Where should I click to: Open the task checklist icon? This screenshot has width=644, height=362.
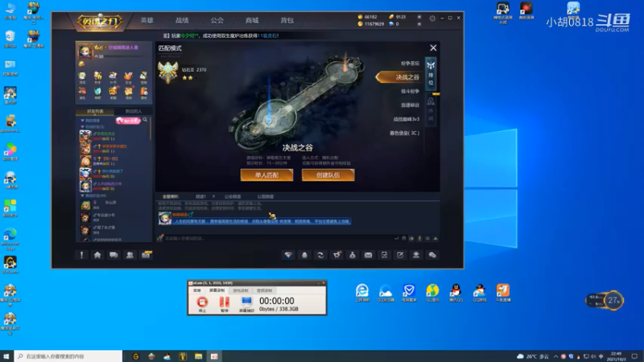click(385, 255)
